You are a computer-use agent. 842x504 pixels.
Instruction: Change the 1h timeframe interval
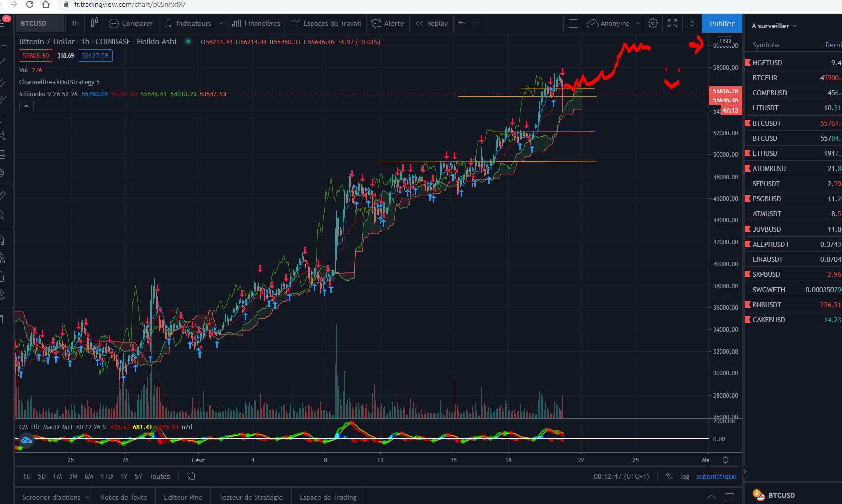[x=75, y=23]
